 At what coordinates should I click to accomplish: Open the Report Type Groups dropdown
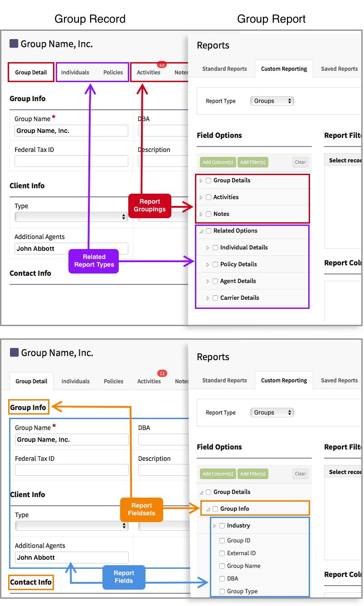coord(272,101)
